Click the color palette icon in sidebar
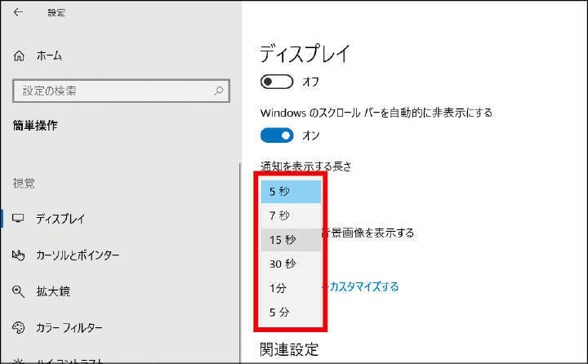588x364 pixels. [x=18, y=327]
